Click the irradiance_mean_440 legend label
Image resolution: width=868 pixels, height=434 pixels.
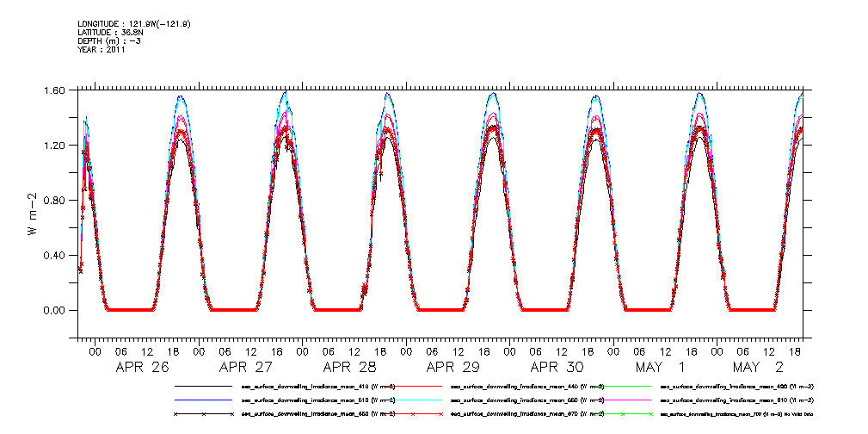527,386
